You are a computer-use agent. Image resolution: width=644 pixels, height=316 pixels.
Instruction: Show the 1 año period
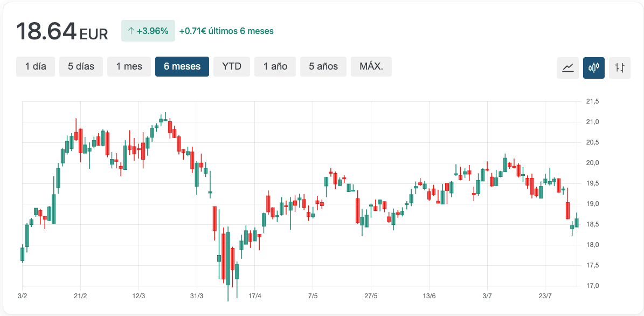(x=275, y=66)
